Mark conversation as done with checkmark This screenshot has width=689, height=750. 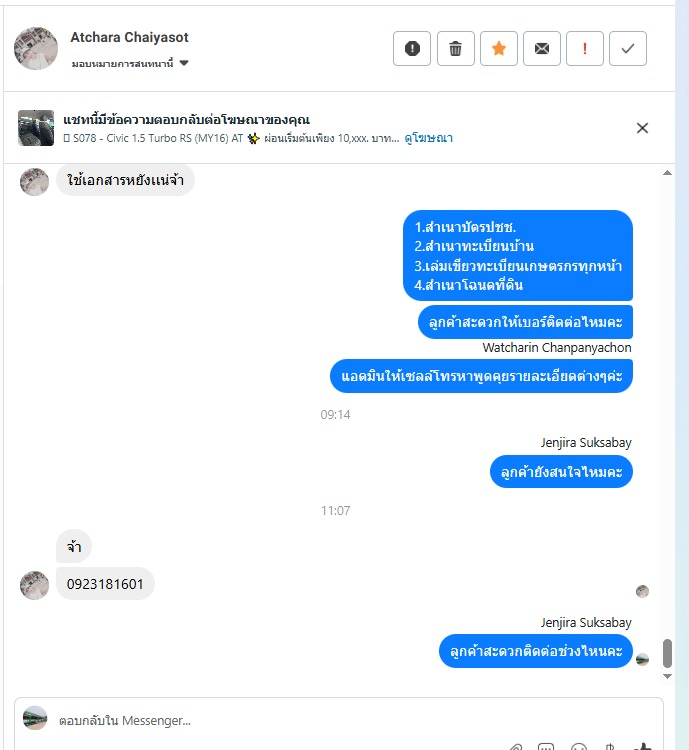(x=628, y=48)
